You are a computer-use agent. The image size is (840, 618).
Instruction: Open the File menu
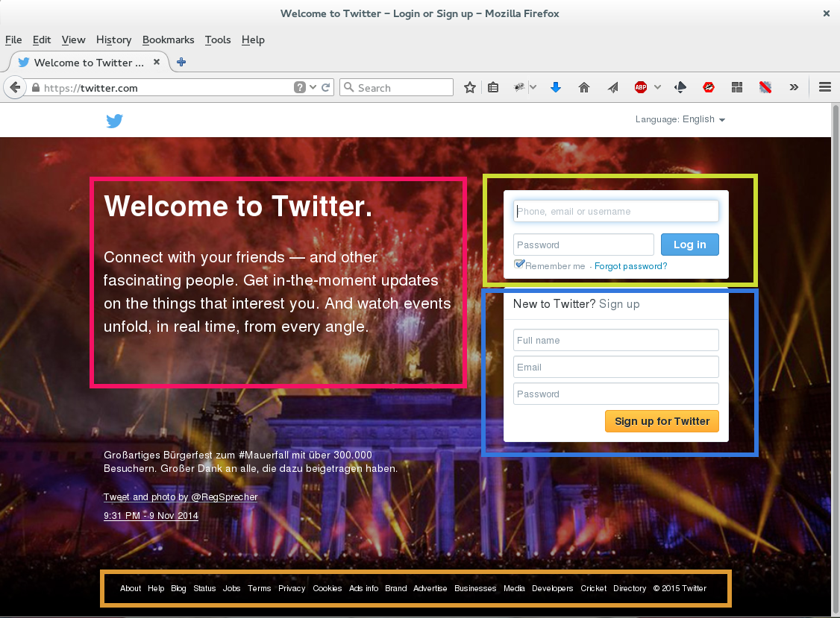tap(13, 40)
